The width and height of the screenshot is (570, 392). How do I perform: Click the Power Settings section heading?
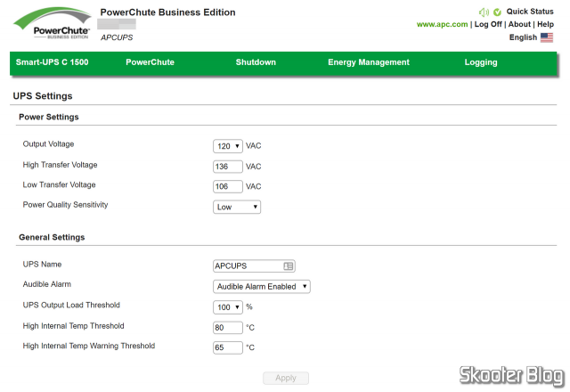coord(49,117)
